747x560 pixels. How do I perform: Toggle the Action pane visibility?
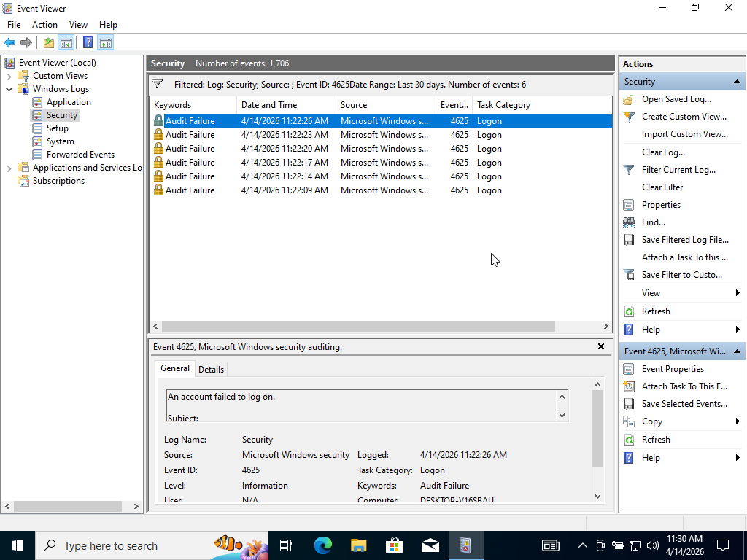pos(106,42)
